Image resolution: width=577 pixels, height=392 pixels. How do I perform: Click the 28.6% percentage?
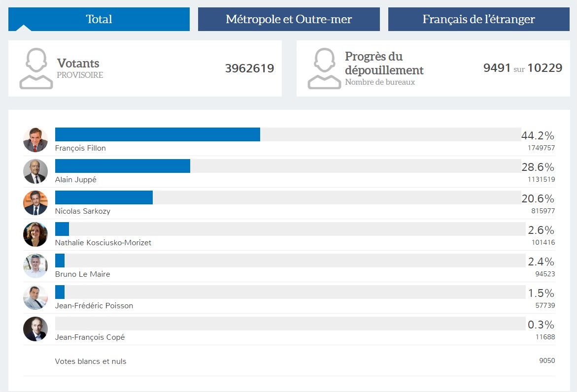[538, 167]
